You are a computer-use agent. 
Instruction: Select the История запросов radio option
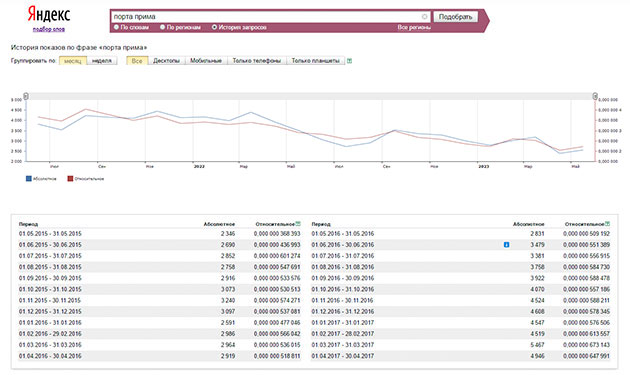(x=214, y=27)
